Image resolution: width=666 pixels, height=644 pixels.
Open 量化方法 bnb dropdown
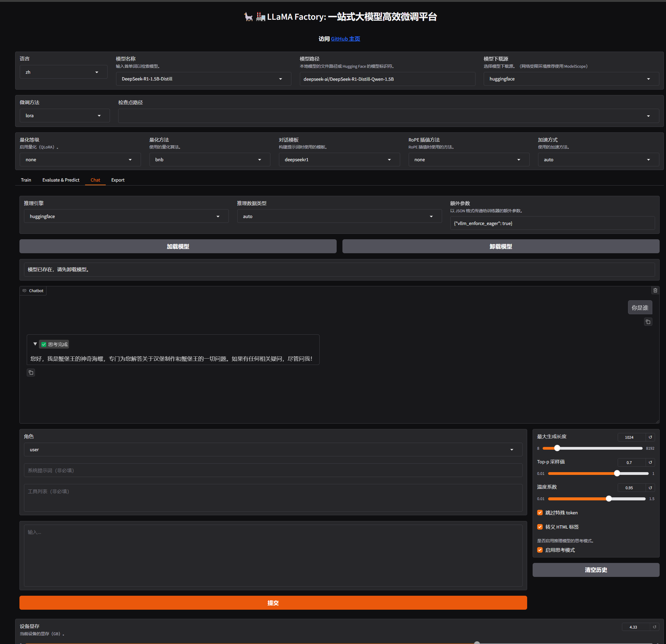(210, 159)
